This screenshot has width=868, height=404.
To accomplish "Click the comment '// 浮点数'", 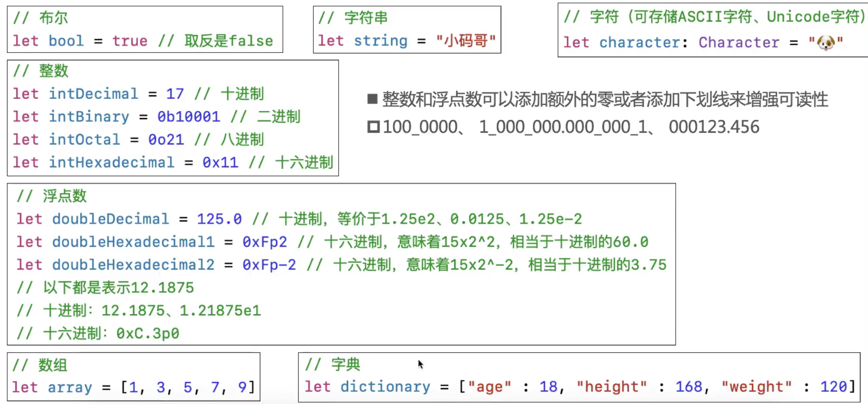I will click(51, 196).
